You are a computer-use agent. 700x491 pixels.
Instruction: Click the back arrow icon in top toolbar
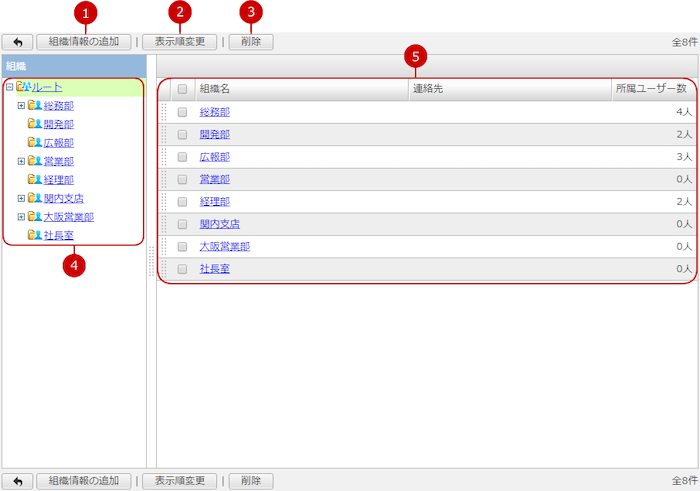click(x=17, y=43)
